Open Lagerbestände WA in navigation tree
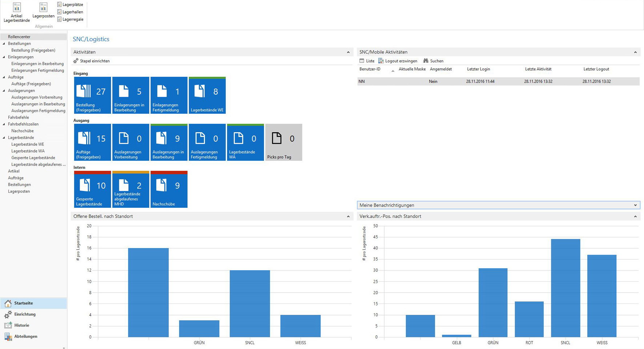644x349 pixels. [28, 151]
